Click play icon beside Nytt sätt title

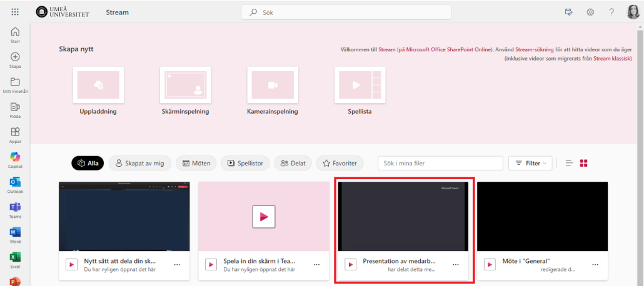72,265
